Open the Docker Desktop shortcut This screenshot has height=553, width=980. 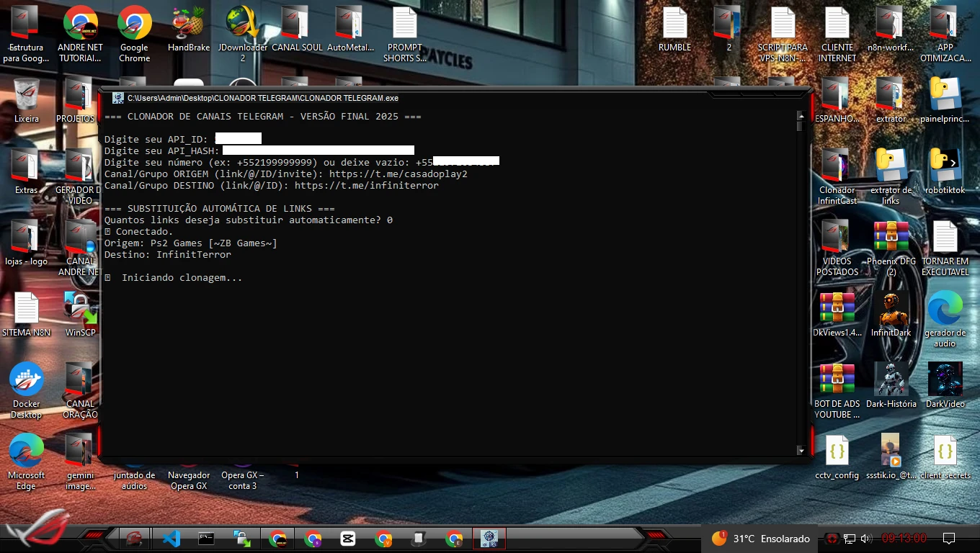point(27,390)
